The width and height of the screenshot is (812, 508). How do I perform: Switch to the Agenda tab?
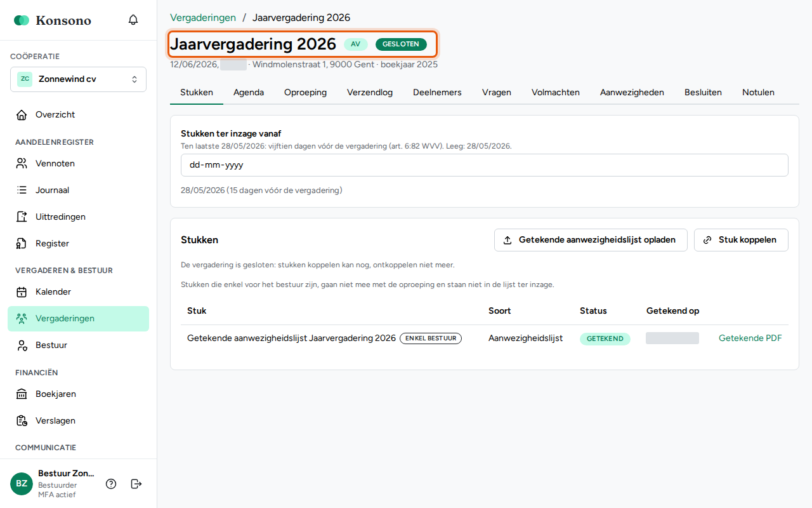point(249,92)
